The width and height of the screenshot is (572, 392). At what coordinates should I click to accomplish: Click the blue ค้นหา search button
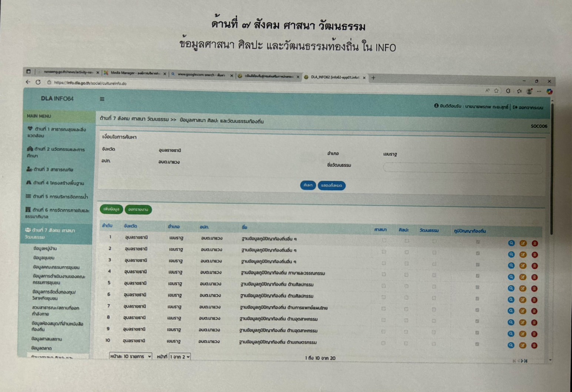tap(308, 185)
